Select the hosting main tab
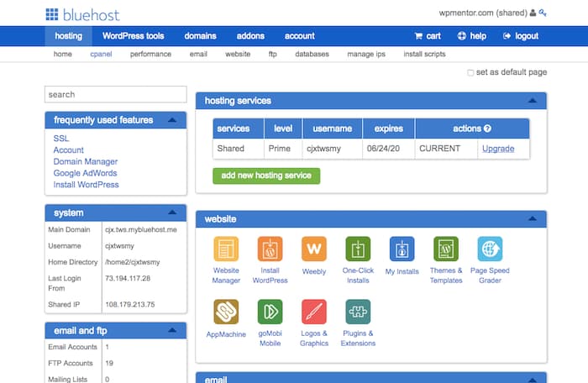 tap(68, 36)
